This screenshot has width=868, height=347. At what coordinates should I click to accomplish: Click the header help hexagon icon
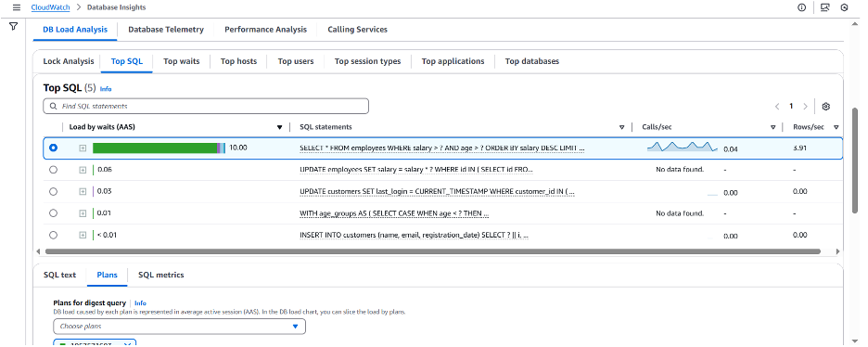(844, 7)
